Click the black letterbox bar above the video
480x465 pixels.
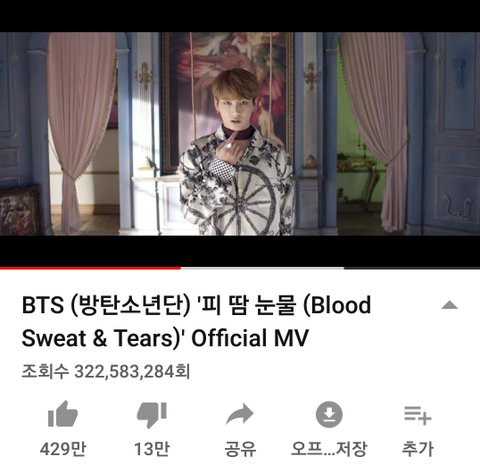point(240,16)
